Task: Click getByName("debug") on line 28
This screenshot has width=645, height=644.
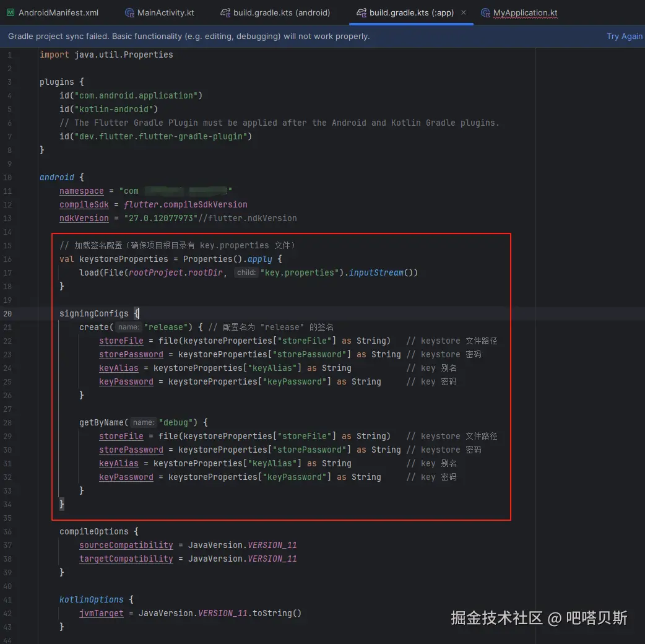Action: [138, 422]
